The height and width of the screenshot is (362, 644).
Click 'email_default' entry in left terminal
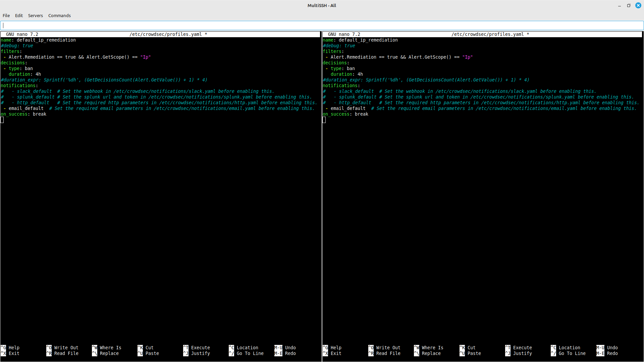(26, 108)
